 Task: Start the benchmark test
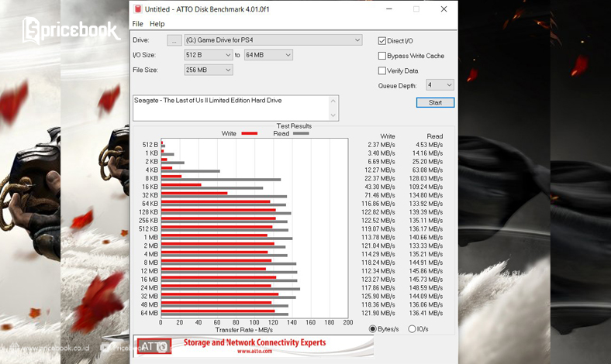coord(435,102)
